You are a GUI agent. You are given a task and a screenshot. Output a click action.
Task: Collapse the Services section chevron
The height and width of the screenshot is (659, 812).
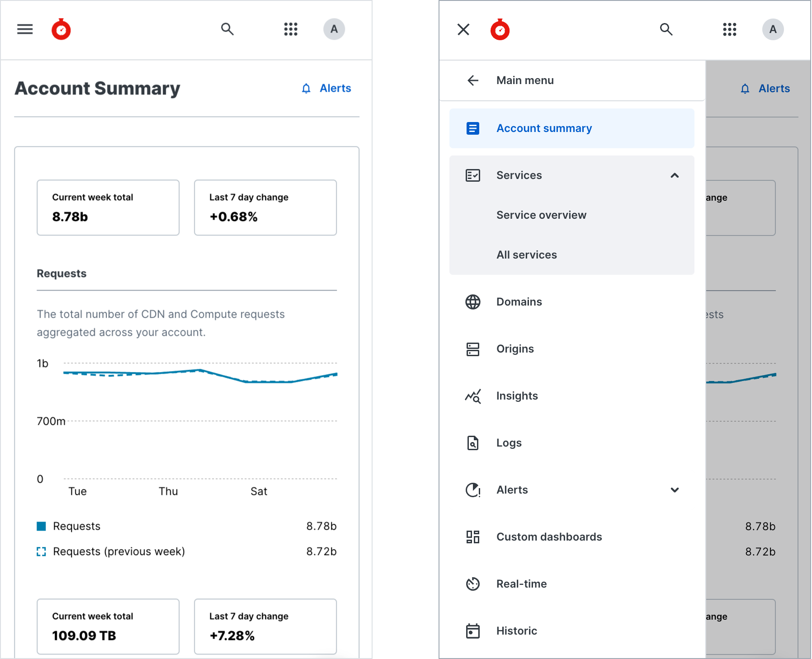click(x=675, y=175)
